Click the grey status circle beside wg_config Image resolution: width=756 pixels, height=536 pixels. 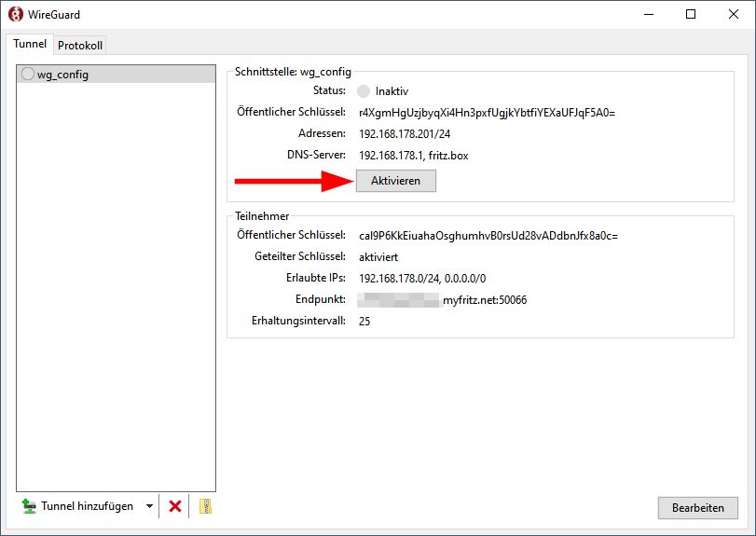point(27,74)
